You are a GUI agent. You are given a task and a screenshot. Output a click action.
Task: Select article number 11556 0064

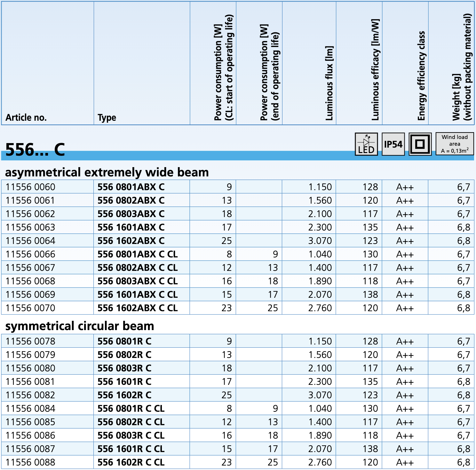(30, 241)
